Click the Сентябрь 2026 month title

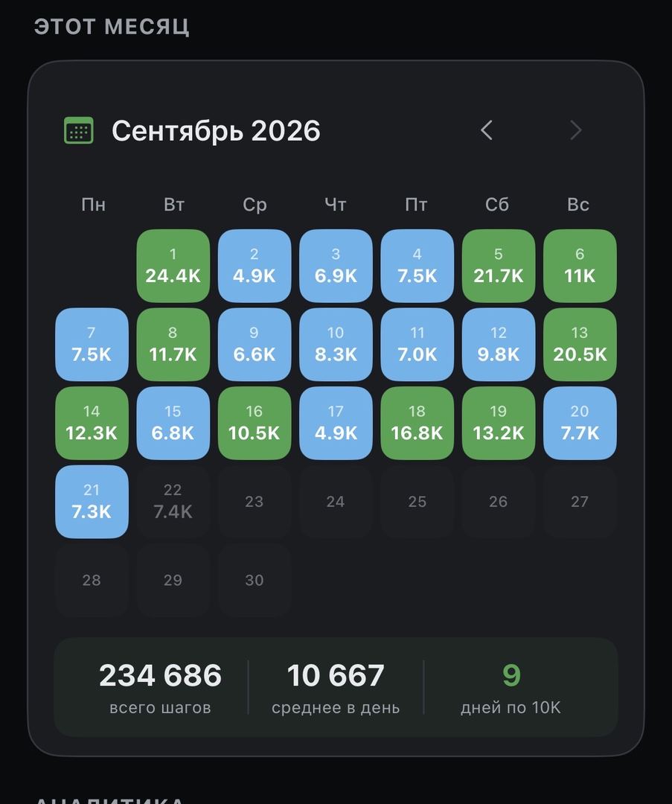click(x=216, y=131)
